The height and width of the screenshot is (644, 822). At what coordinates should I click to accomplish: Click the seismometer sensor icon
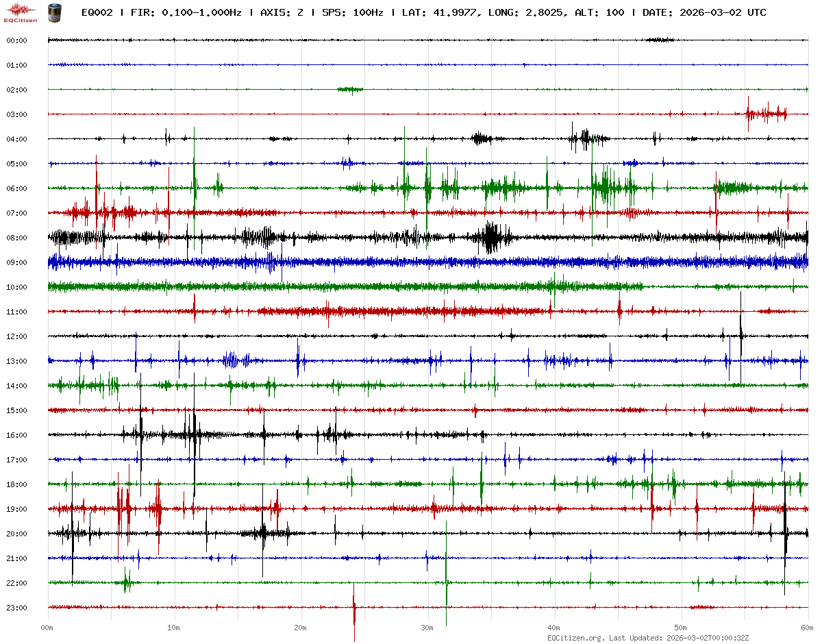54,12
